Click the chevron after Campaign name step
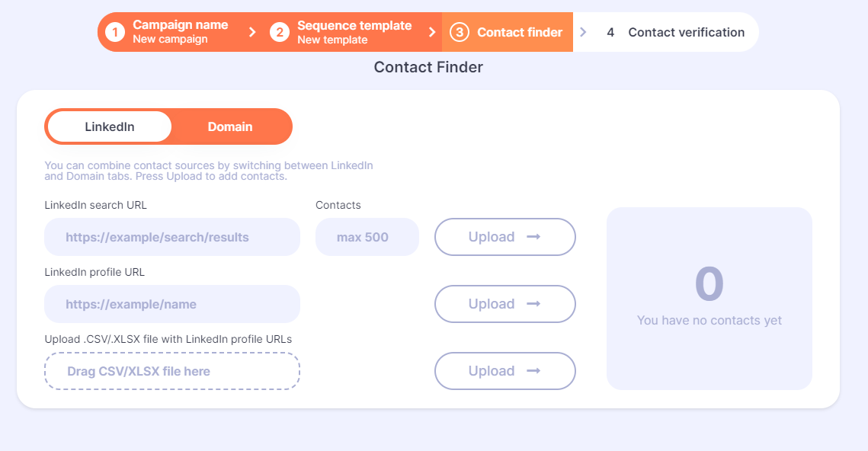 [x=252, y=32]
